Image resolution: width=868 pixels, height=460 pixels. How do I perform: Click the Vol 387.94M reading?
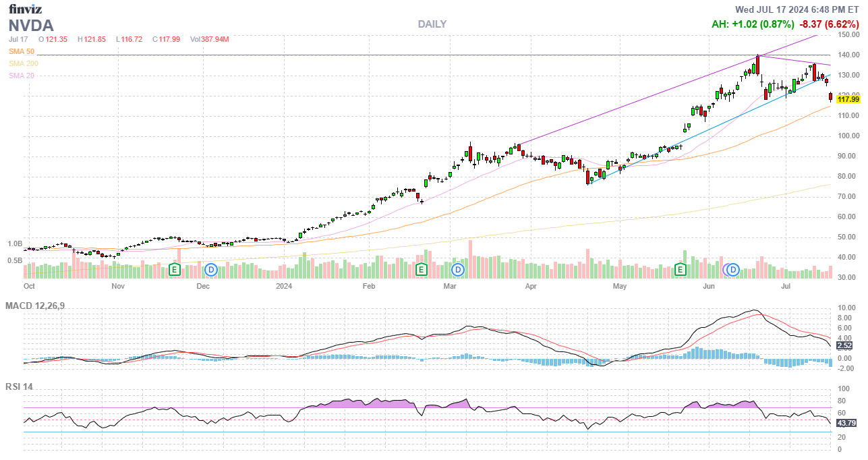pyautogui.click(x=209, y=39)
